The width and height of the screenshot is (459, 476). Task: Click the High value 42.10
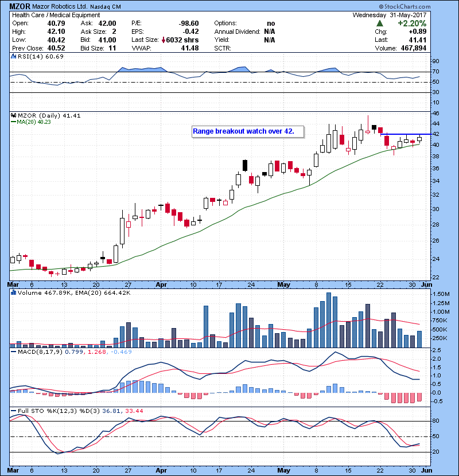[56, 32]
